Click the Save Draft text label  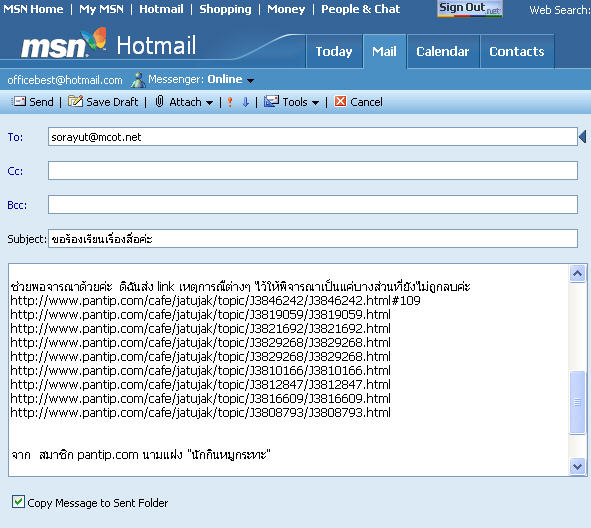click(x=112, y=102)
